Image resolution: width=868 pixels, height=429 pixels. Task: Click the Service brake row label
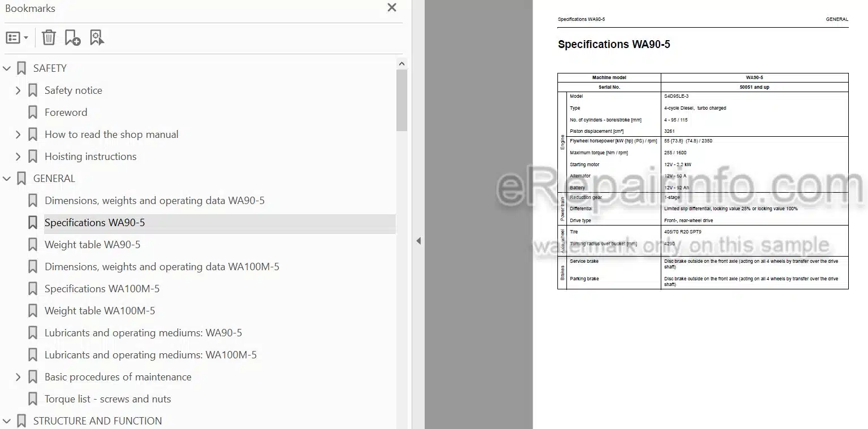(584, 261)
